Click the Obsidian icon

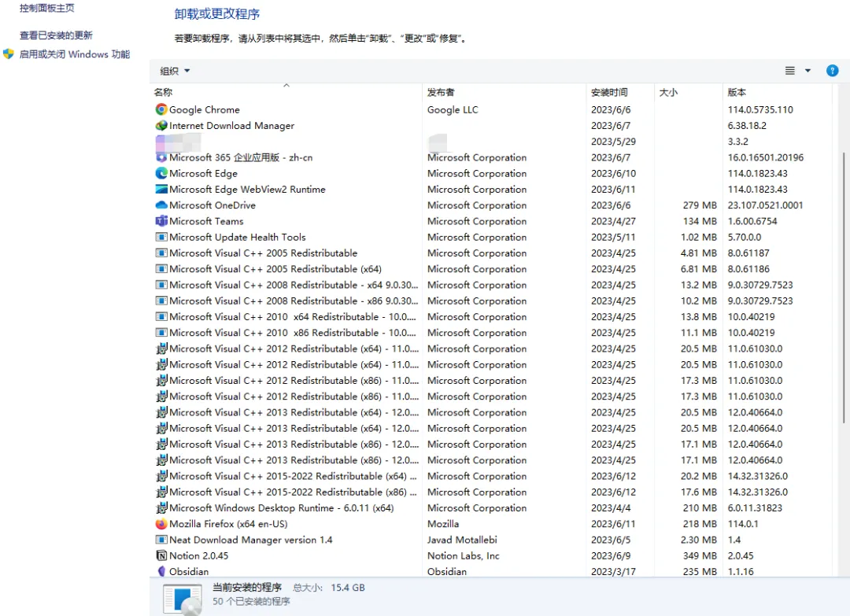(x=161, y=572)
